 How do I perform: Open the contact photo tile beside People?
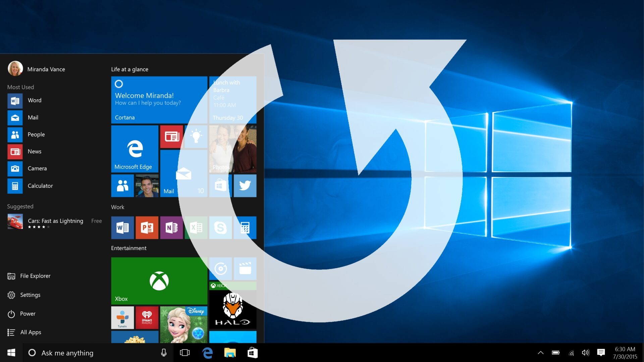(x=147, y=186)
